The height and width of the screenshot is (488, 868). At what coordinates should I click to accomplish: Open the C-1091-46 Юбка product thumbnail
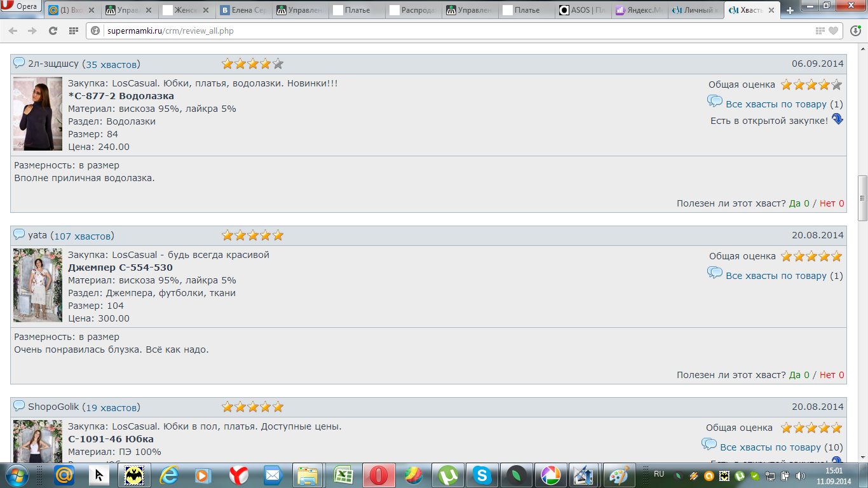[x=37, y=440]
